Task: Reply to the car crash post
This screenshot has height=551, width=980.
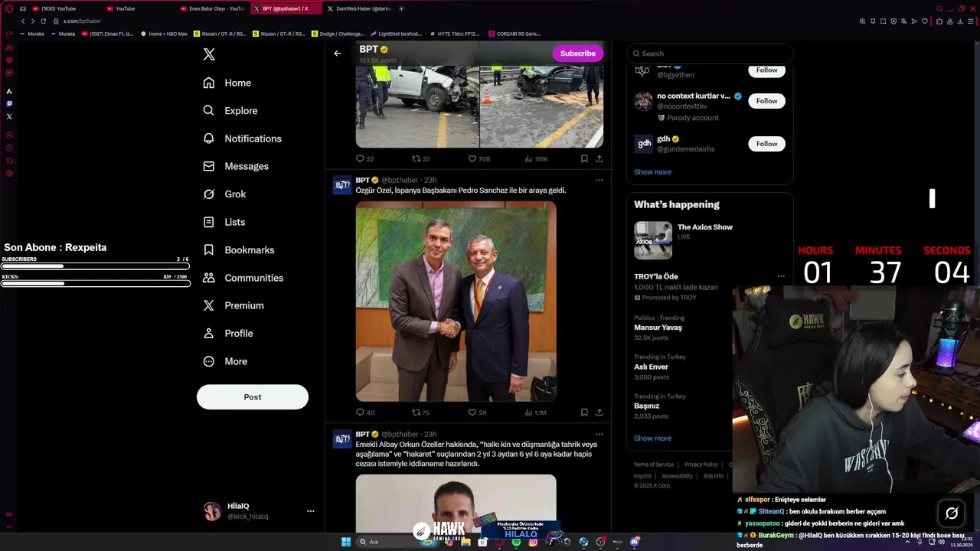Action: pyautogui.click(x=365, y=159)
